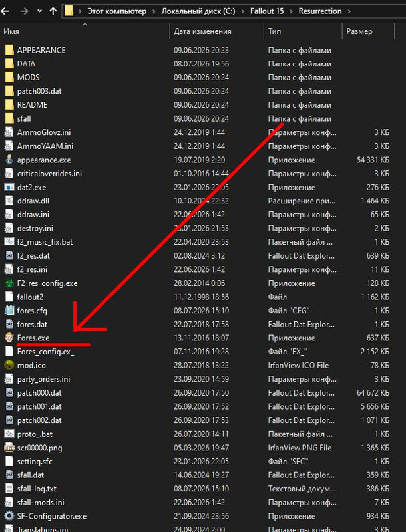Navigate to Этот компьютер breadcrumb
The height and width of the screenshot is (532, 406).
pyautogui.click(x=116, y=11)
